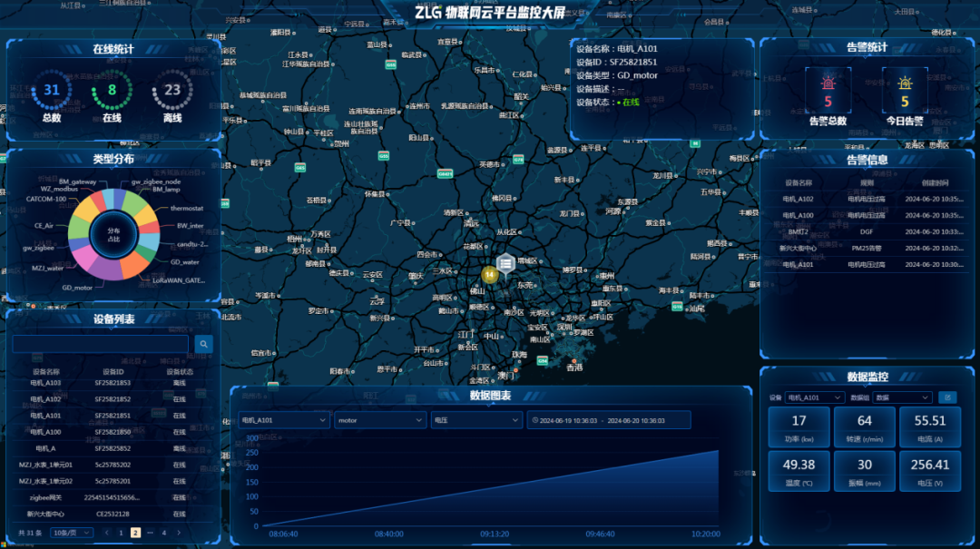980x549 pixels.
Task: Click the 分布占比 pie center
Action: (113, 234)
